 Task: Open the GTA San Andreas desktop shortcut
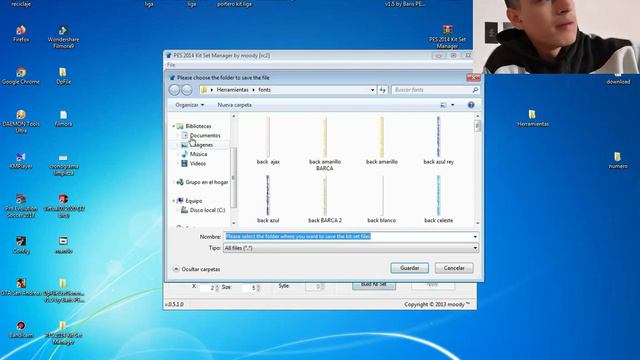click(21, 287)
